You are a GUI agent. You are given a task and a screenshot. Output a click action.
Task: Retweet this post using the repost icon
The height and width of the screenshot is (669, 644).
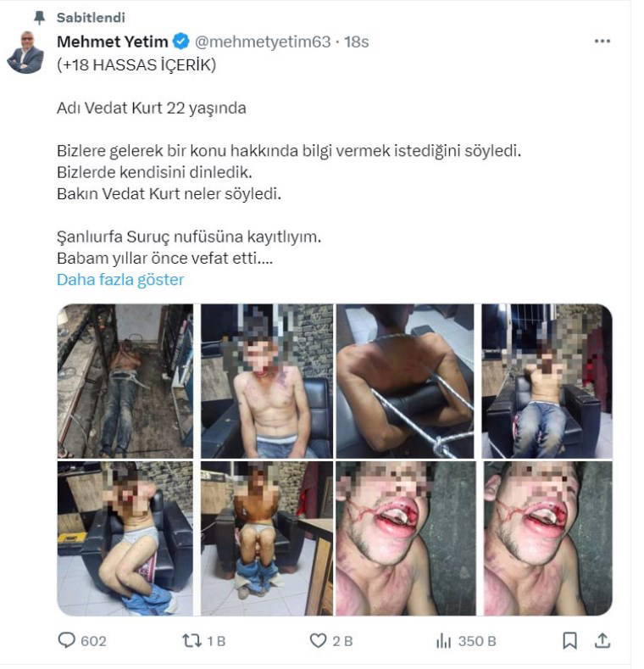(192, 640)
